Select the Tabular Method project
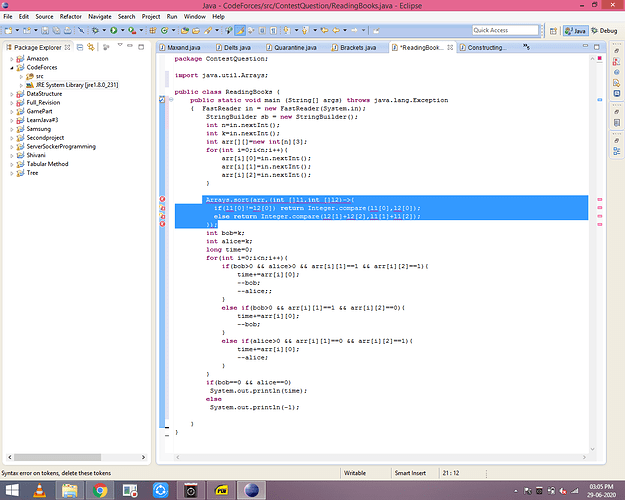The height and width of the screenshot is (500, 625). (47, 164)
